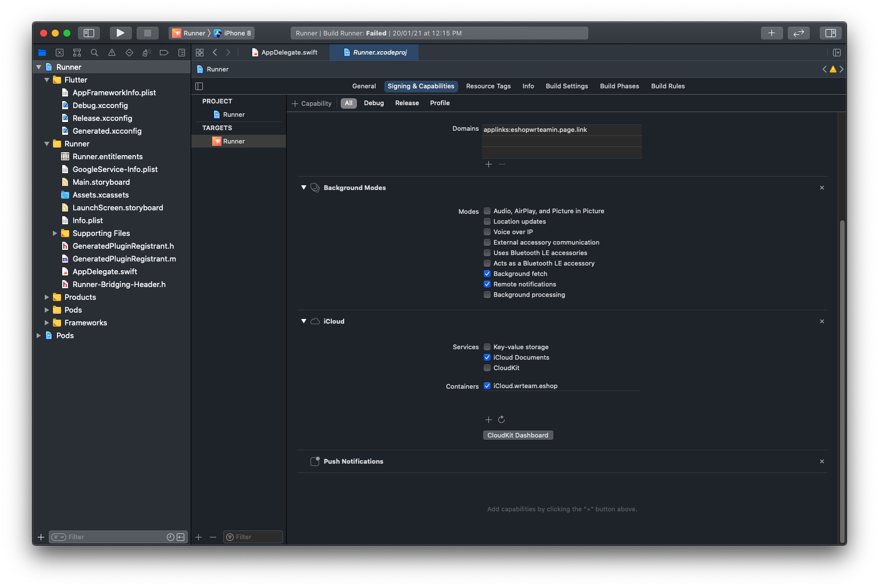Collapse the Background Modes section

click(303, 188)
